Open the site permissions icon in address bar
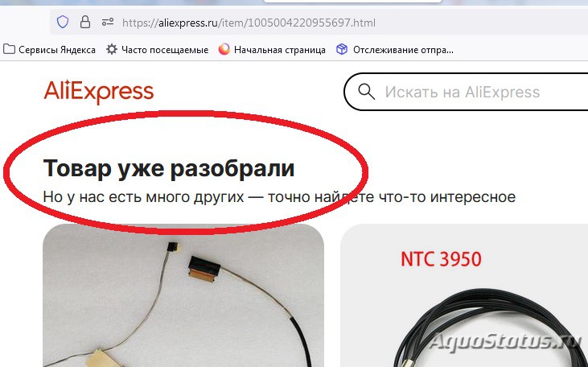 108,23
